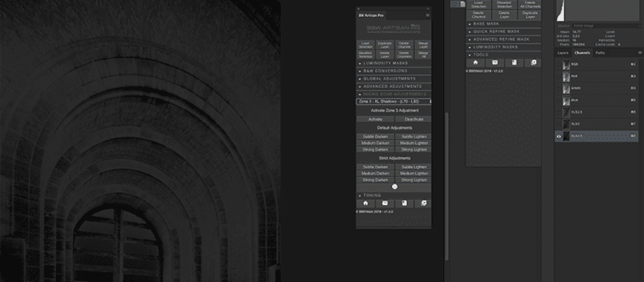Open the BW Artisan Pro panel flyout menu
This screenshot has width=644, height=282.
point(428,15)
